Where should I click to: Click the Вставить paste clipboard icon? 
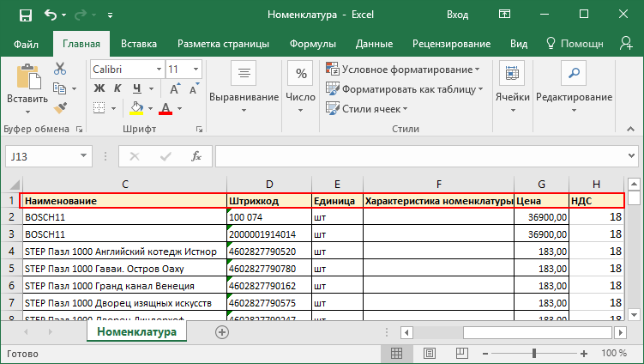(28, 76)
